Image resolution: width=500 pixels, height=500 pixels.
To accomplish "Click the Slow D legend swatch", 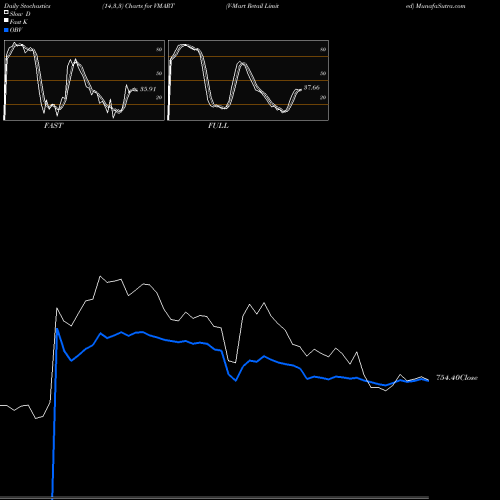I will (x=6, y=13).
